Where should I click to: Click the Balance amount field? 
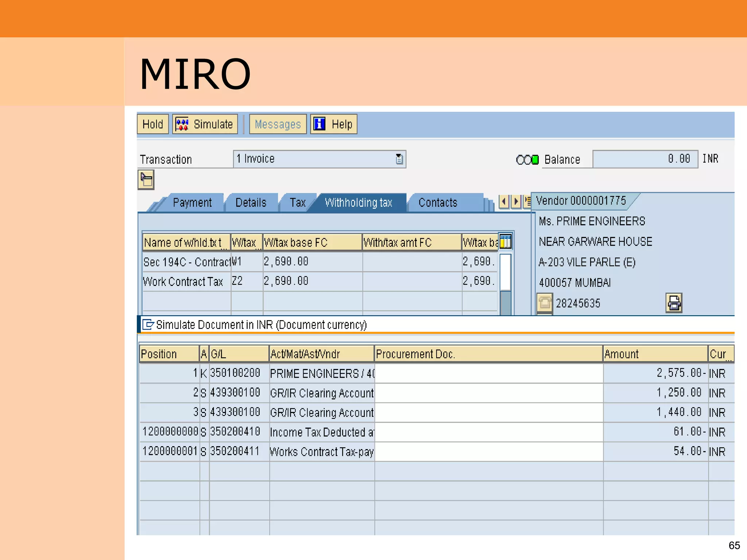click(645, 159)
